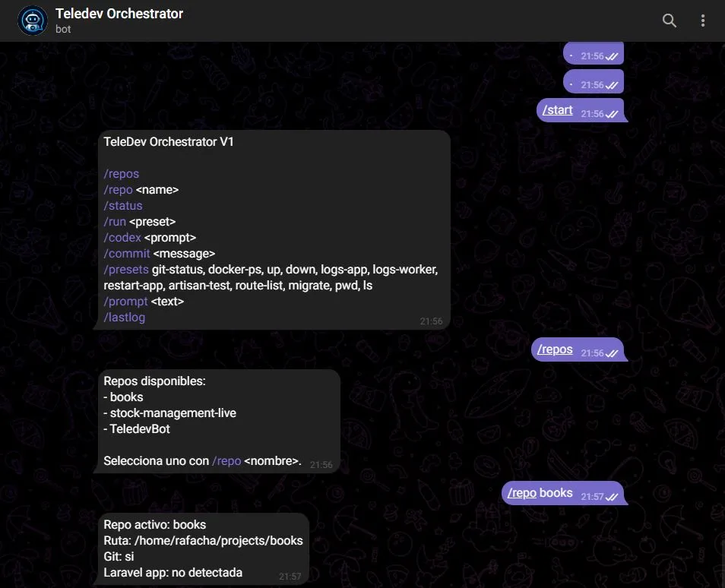Click the /presets command link

(x=125, y=270)
